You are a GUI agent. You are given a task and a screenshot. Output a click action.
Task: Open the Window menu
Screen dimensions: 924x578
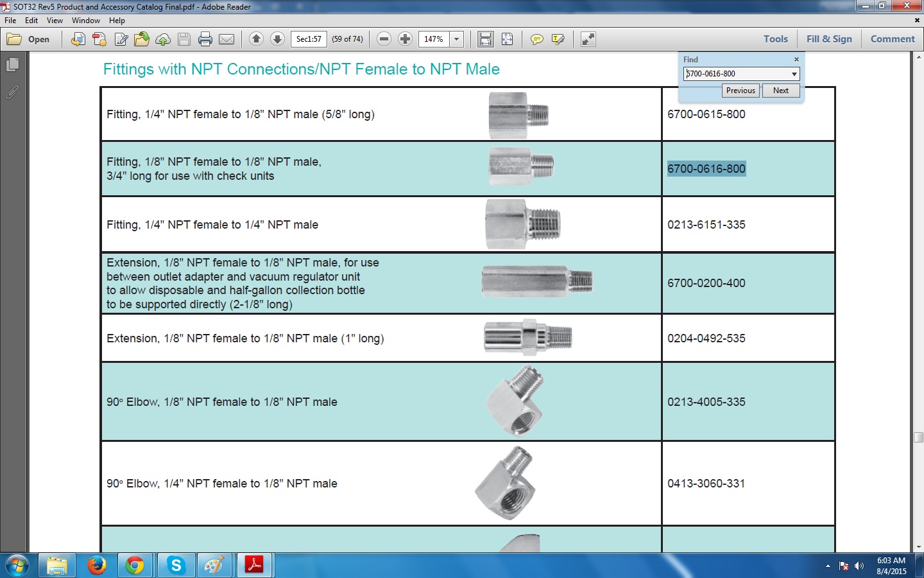(x=86, y=21)
